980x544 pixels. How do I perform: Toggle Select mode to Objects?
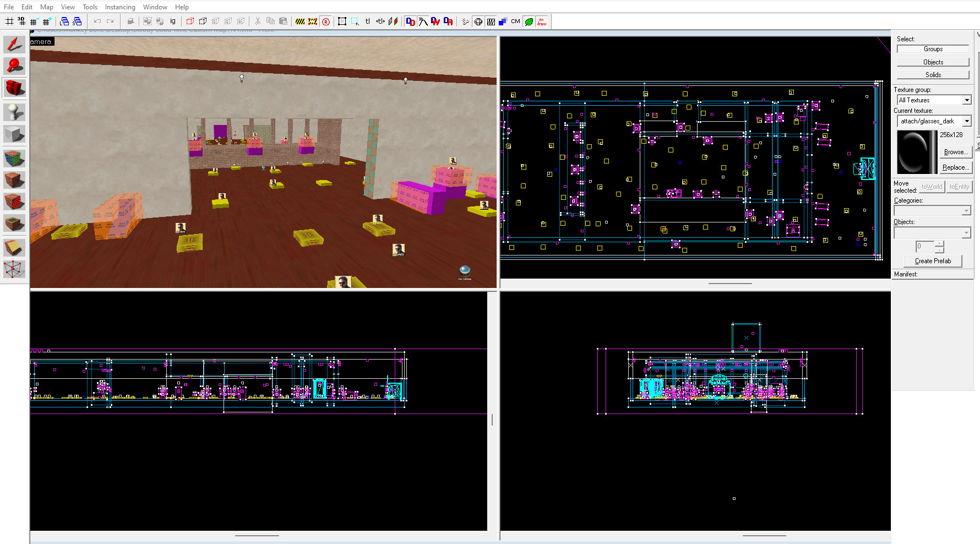933,62
